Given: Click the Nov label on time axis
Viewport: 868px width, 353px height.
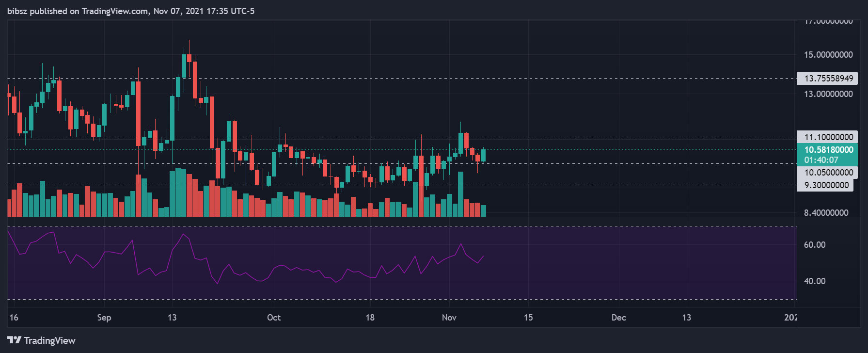Looking at the screenshot, I should pyautogui.click(x=449, y=318).
